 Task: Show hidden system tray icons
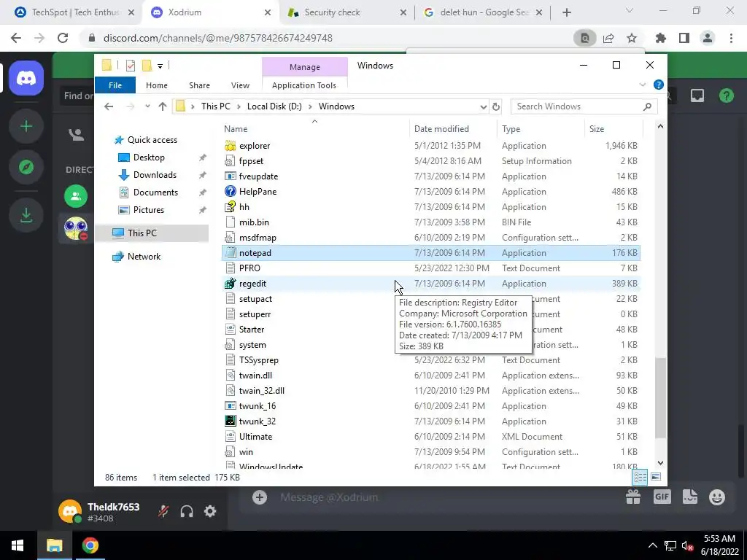[x=652, y=545]
